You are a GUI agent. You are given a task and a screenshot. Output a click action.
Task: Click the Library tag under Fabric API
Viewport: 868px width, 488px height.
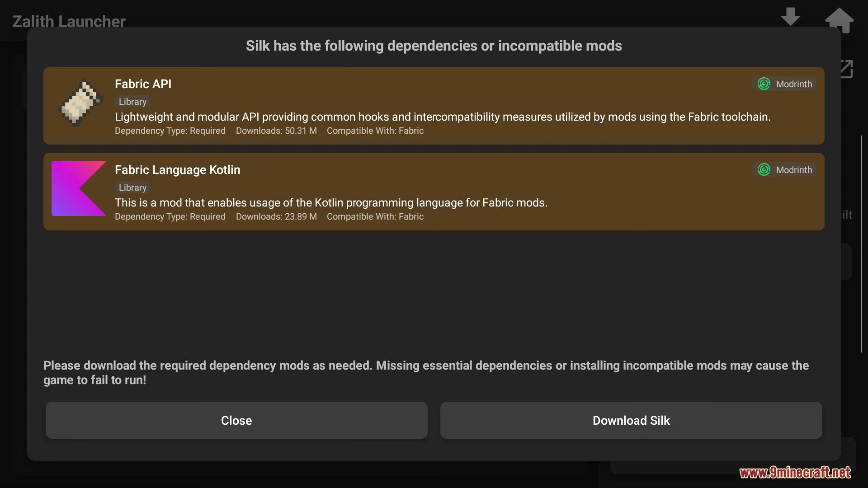[132, 102]
